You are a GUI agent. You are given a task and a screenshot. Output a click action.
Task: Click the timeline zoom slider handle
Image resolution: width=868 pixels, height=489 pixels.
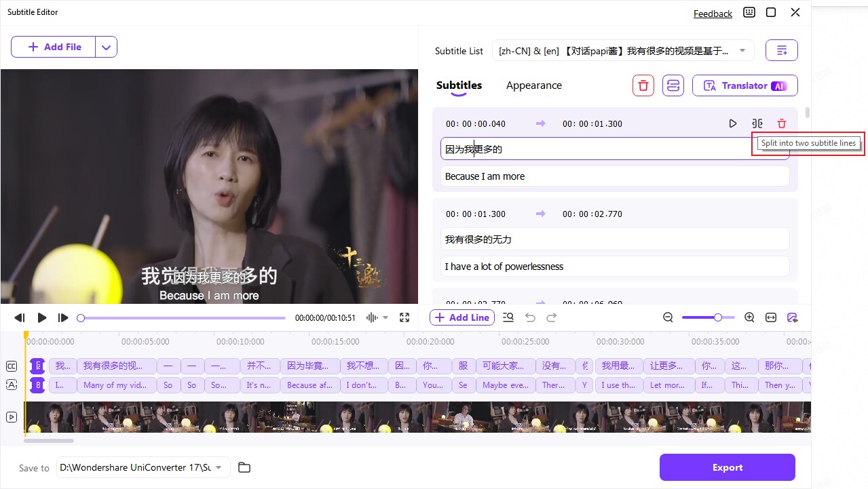[717, 317]
